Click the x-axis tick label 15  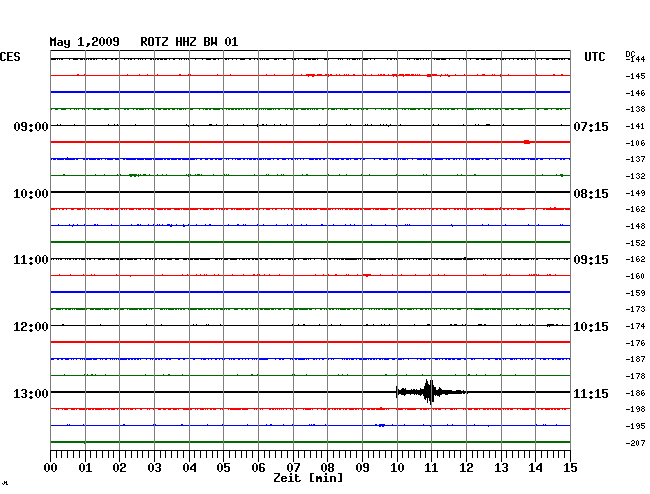[x=570, y=468]
